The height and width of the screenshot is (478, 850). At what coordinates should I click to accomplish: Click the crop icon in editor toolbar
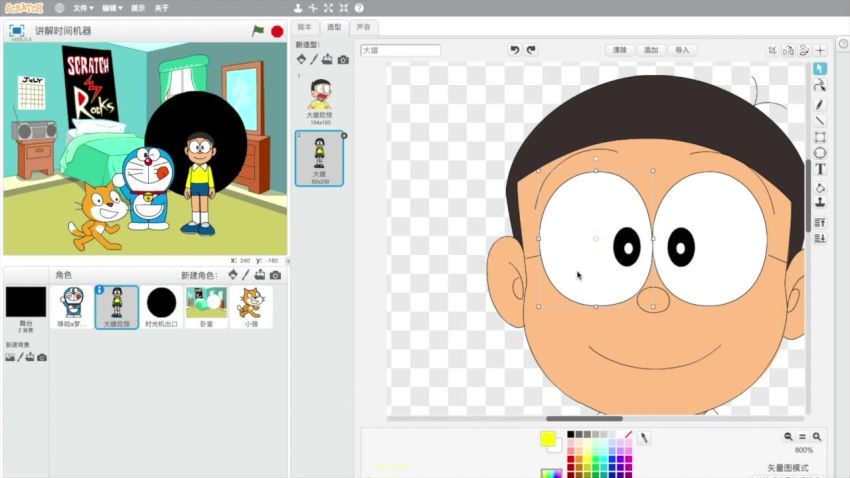(772, 50)
